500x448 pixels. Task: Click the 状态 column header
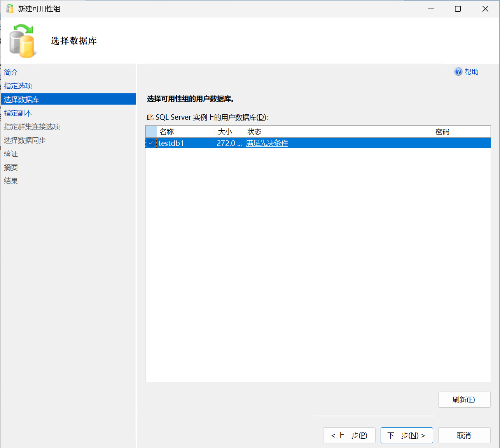point(337,132)
